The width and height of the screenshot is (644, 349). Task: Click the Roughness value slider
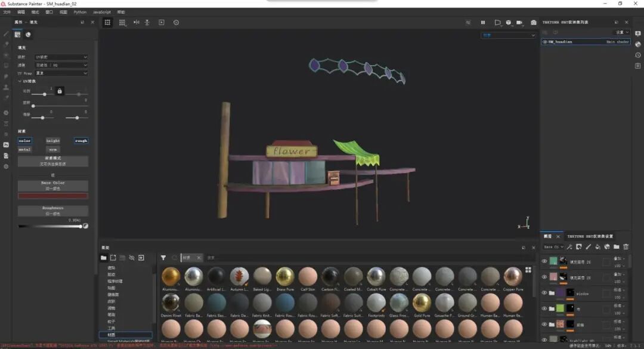pos(49,227)
